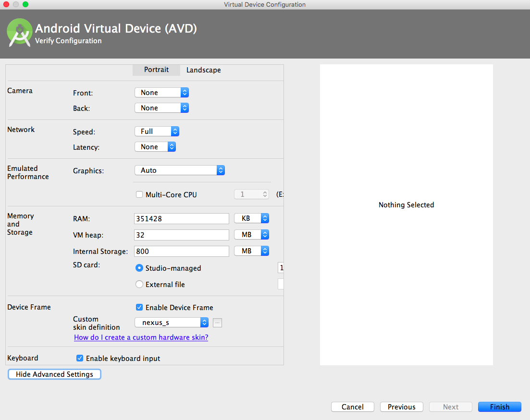
Task: Open the custom hardware skin help link
Action: (141, 337)
